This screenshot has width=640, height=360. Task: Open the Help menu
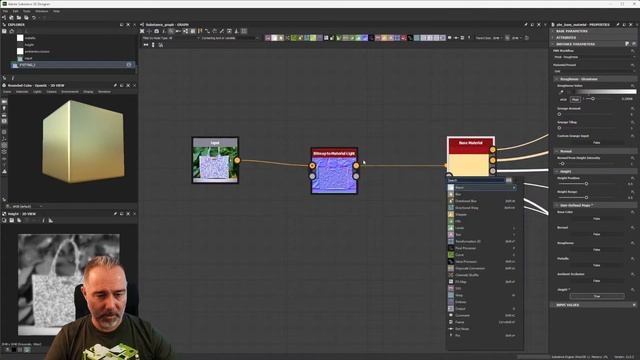click(x=56, y=11)
